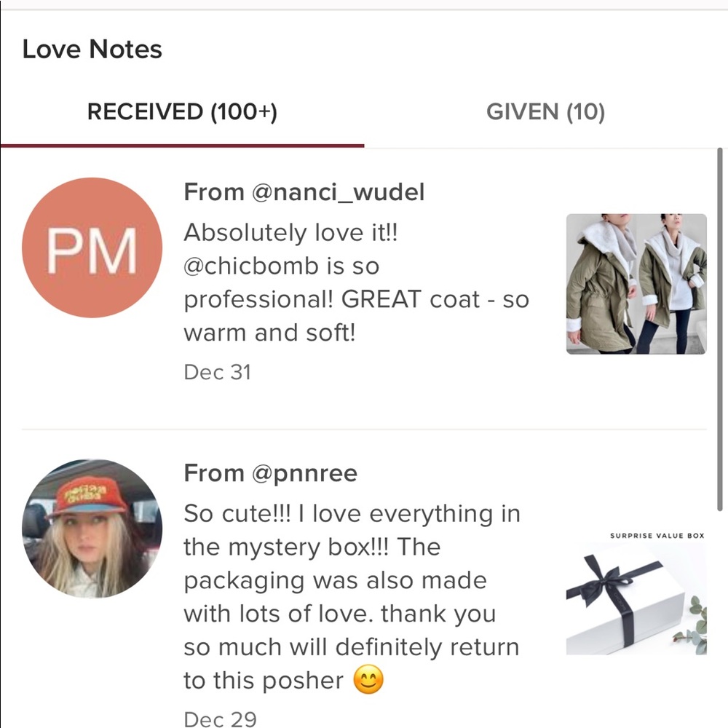The height and width of the screenshot is (728, 728).
Task: Click the 'SURPRISE VALUE BOX' caption text
Action: (x=657, y=536)
